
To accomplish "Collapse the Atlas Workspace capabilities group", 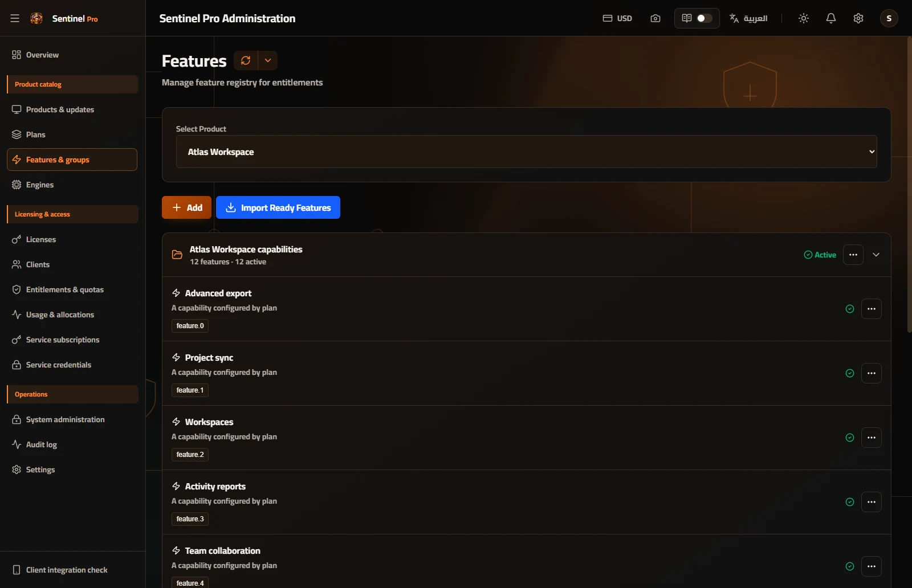I will [x=876, y=255].
